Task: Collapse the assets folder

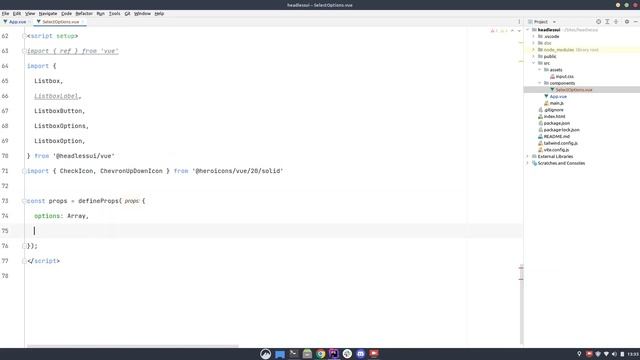Action: pyautogui.click(x=540, y=70)
